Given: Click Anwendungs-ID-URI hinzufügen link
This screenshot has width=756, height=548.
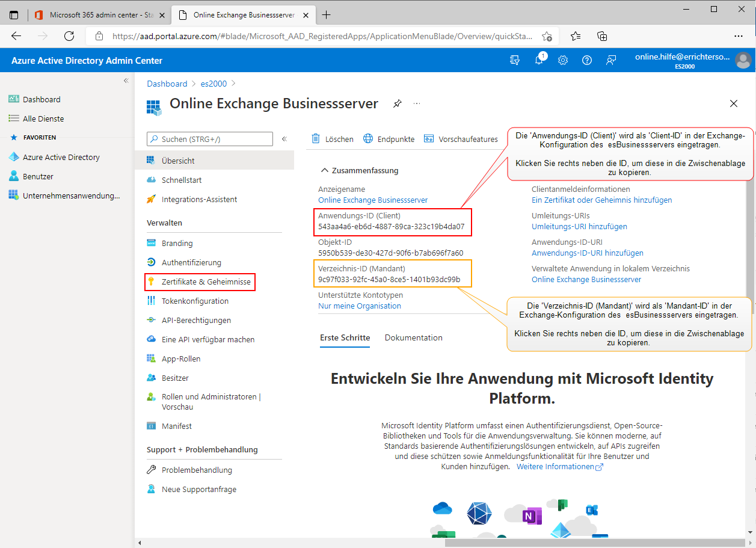Looking at the screenshot, I should point(588,253).
